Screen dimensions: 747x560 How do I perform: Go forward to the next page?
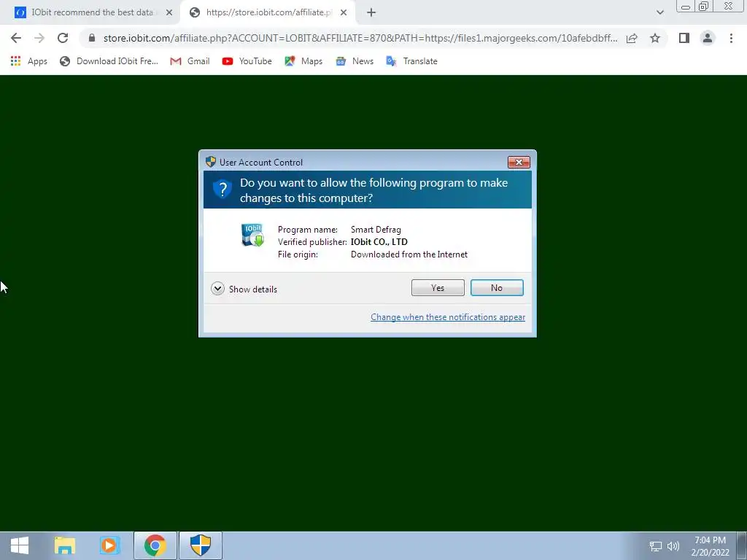point(39,38)
